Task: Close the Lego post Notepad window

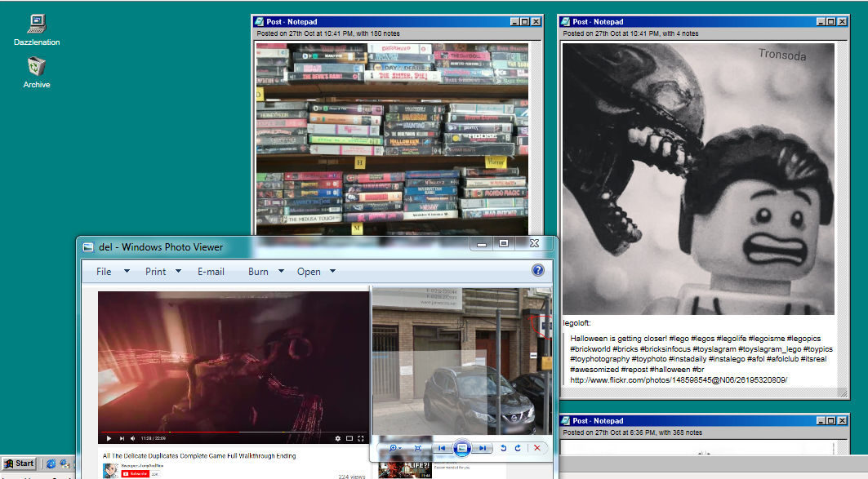Action: [842, 21]
